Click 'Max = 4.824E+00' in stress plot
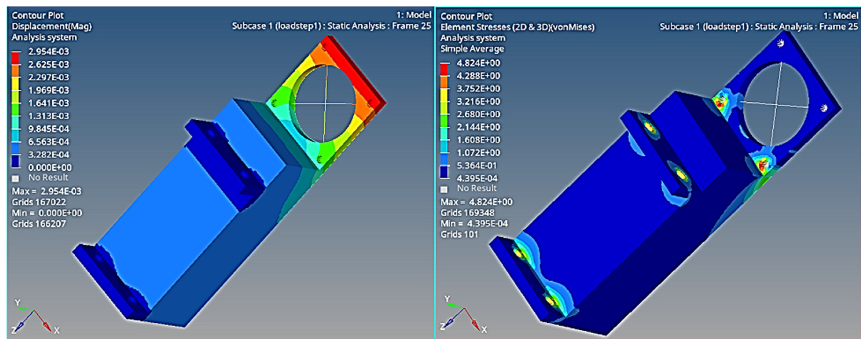 point(476,202)
